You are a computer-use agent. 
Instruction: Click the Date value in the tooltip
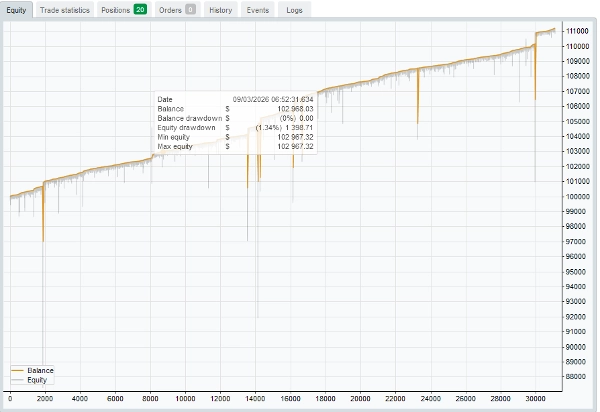(273, 99)
